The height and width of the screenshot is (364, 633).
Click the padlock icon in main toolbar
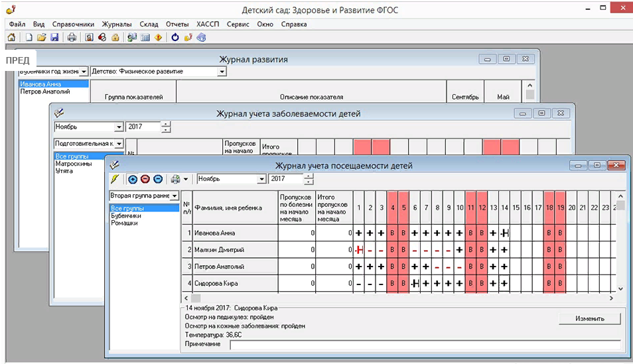(x=115, y=37)
